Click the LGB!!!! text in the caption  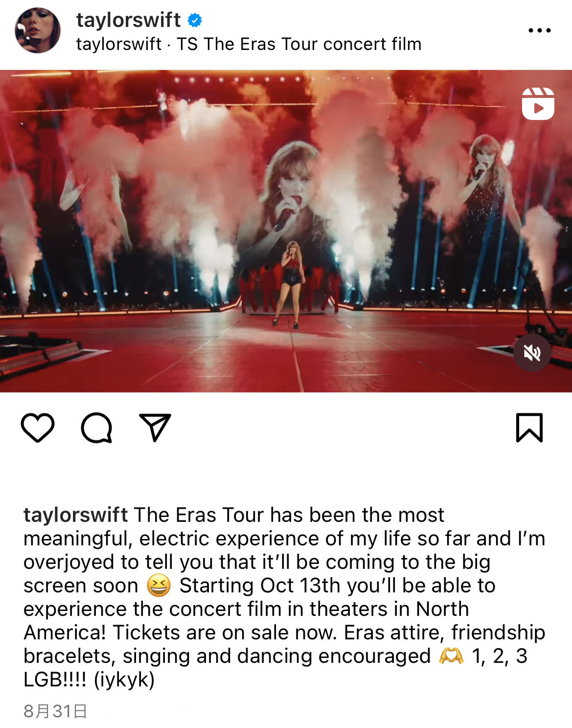click(x=55, y=680)
